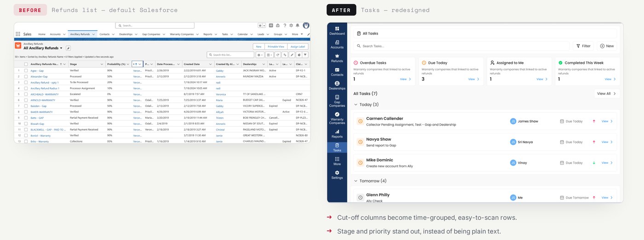
Task: Refresh the Ancillary Refunds list
Action: [x=277, y=55]
